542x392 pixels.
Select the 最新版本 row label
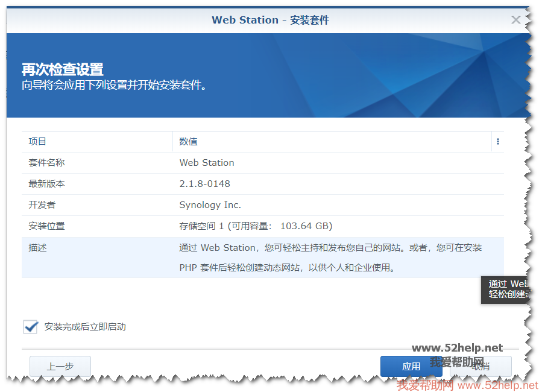(46, 184)
